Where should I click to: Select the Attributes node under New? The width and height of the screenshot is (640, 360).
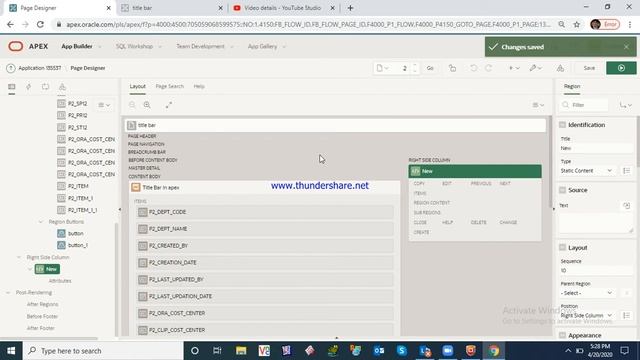(60, 281)
